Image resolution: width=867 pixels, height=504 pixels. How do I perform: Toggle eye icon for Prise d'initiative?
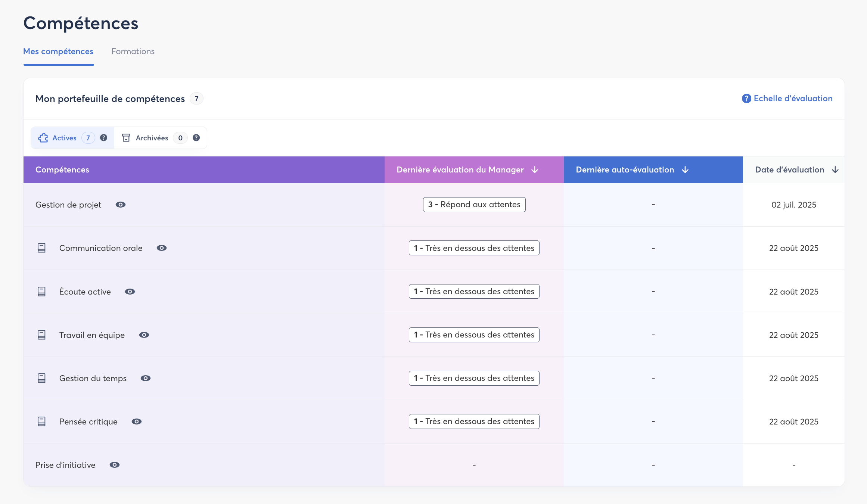(x=115, y=465)
